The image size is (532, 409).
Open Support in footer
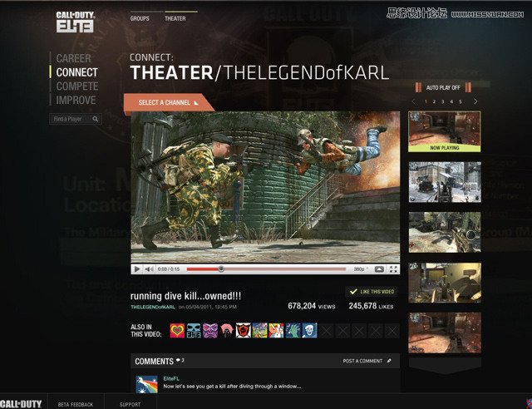pos(130,405)
